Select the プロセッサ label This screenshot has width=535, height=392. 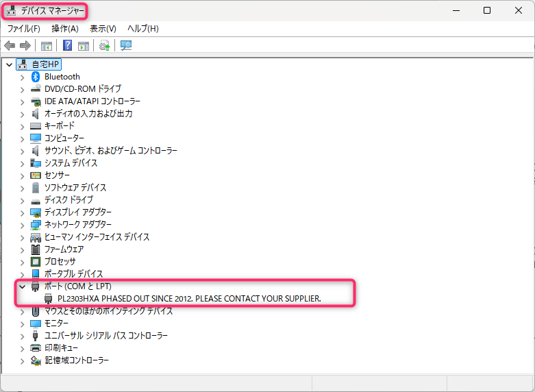60,262
